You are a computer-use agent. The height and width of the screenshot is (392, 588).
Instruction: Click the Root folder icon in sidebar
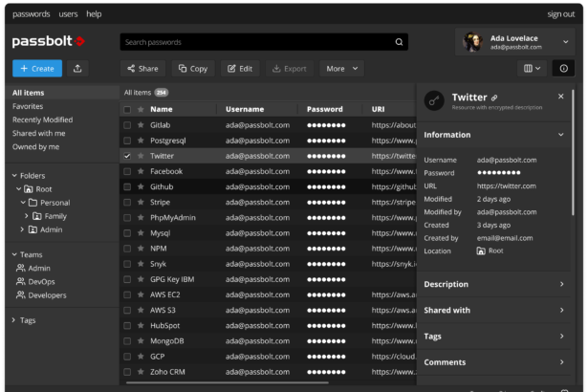tap(29, 189)
